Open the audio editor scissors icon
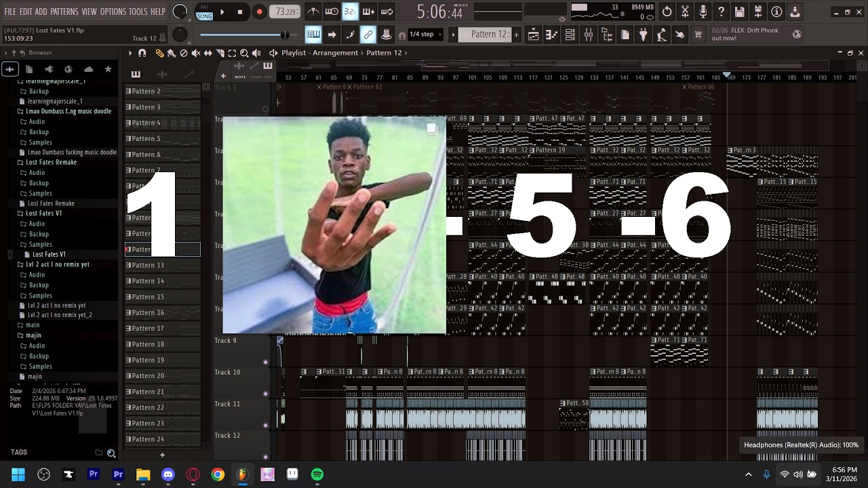Viewport: 868px width, 488px height. coord(685,12)
